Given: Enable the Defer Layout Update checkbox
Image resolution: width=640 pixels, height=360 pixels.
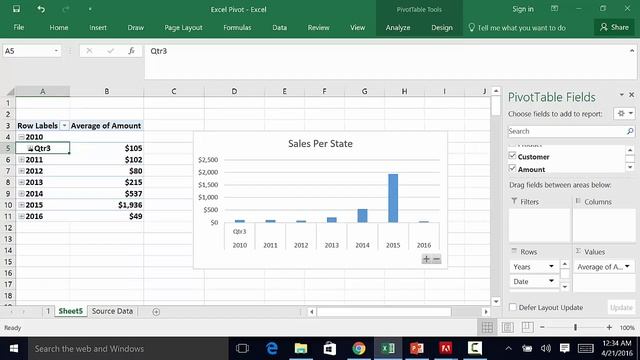Looking at the screenshot, I should point(513,307).
